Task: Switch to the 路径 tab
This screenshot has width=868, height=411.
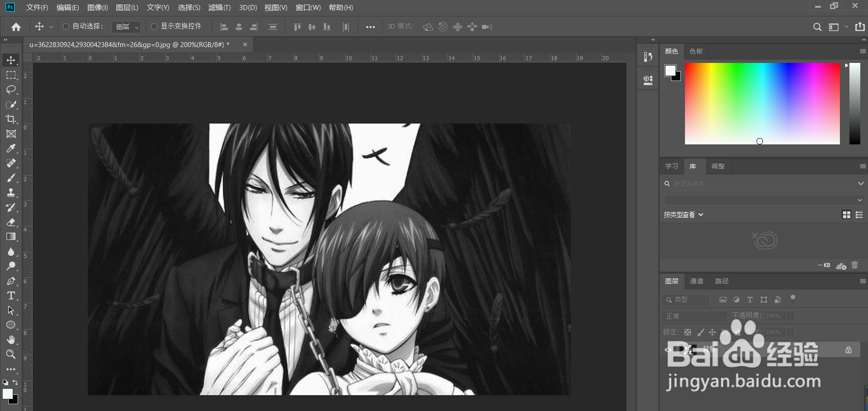Action: [722, 281]
